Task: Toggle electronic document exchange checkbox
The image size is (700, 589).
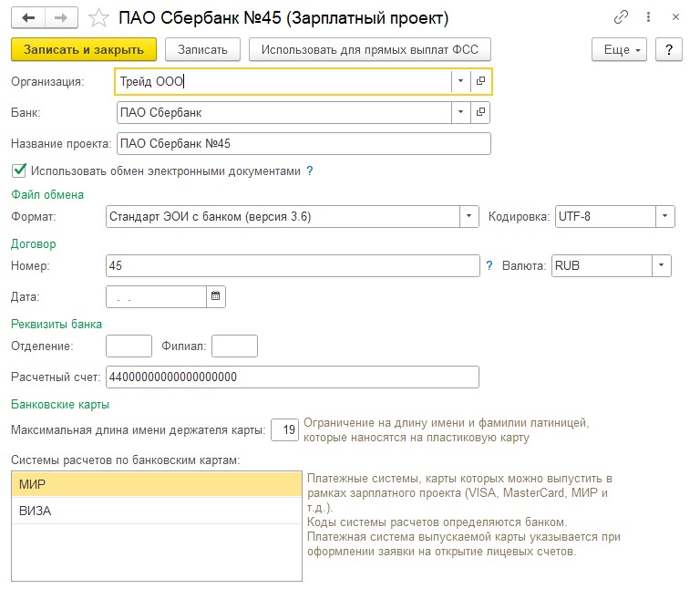Action: (19, 171)
